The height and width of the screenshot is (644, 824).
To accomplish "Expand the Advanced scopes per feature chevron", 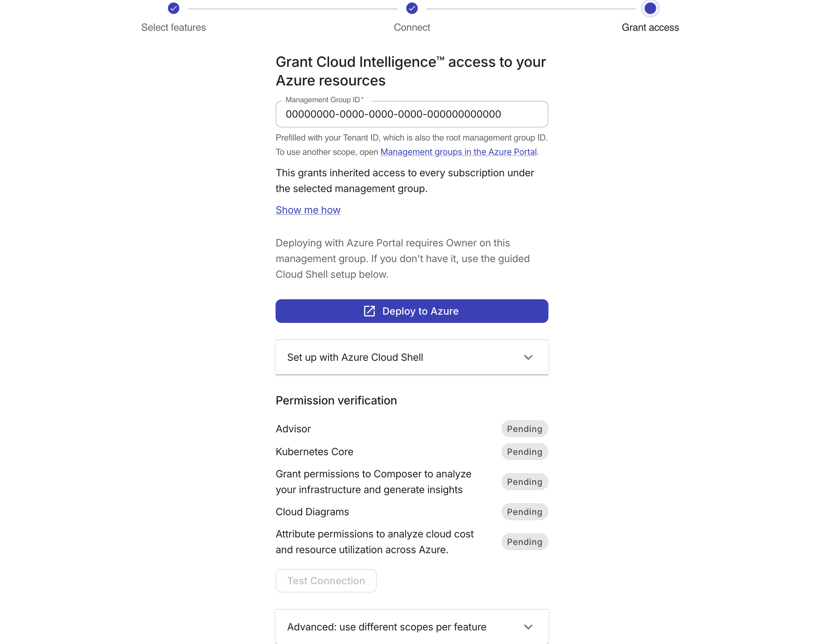I will point(528,626).
